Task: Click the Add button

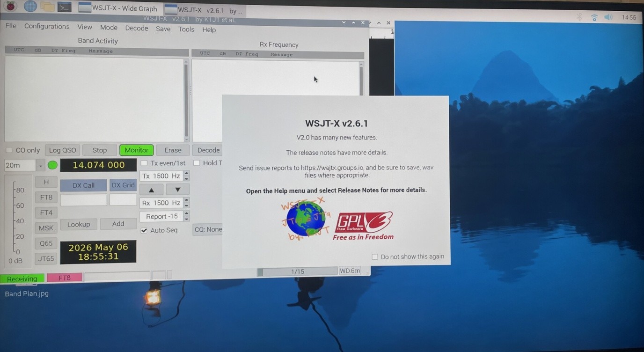Action: (x=118, y=224)
